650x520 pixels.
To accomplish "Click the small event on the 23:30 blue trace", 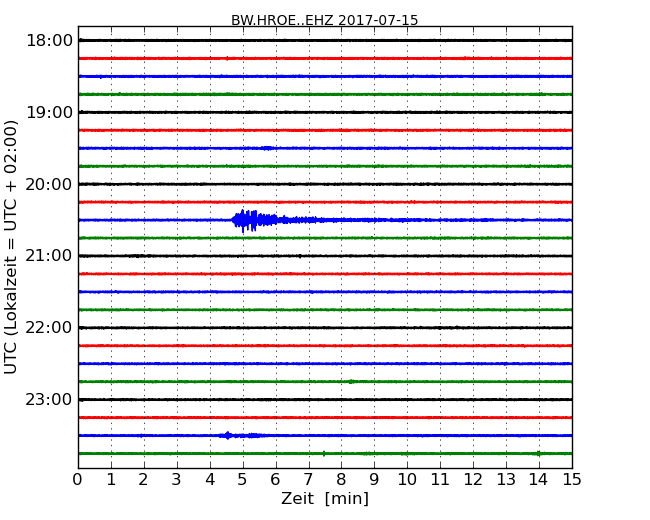I will point(243,435).
